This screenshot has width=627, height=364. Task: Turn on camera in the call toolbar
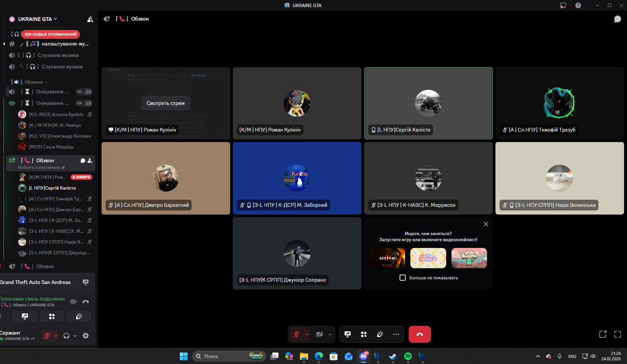[x=320, y=334]
